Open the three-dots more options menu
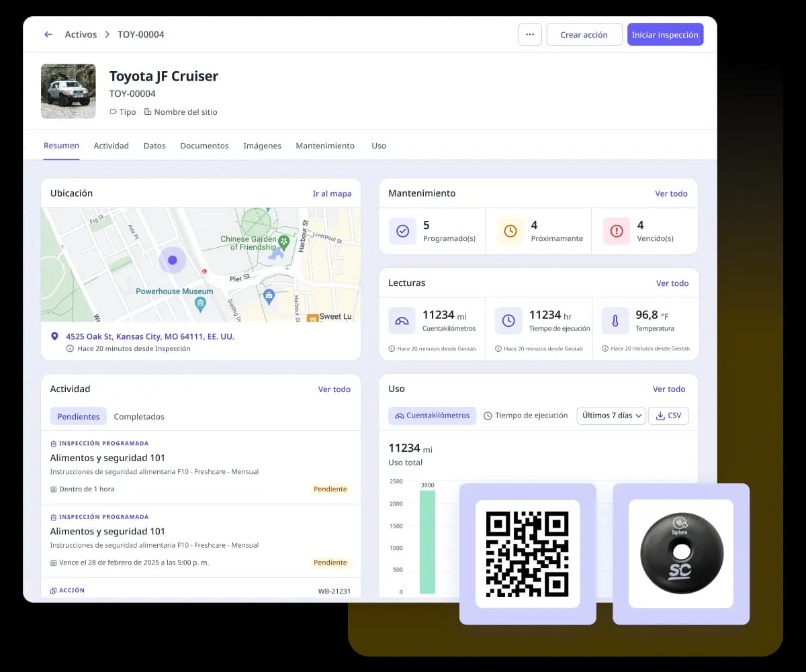The image size is (806, 672). pos(529,35)
